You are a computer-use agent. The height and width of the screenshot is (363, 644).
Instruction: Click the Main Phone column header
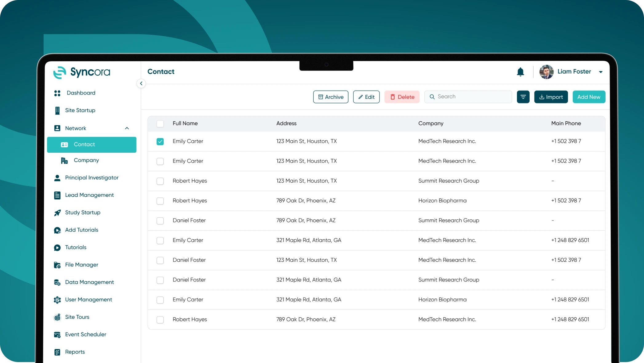point(566,123)
